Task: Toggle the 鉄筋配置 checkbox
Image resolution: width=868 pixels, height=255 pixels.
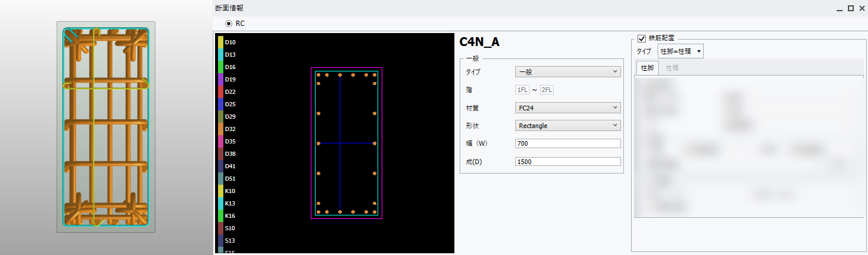Action: 642,38
